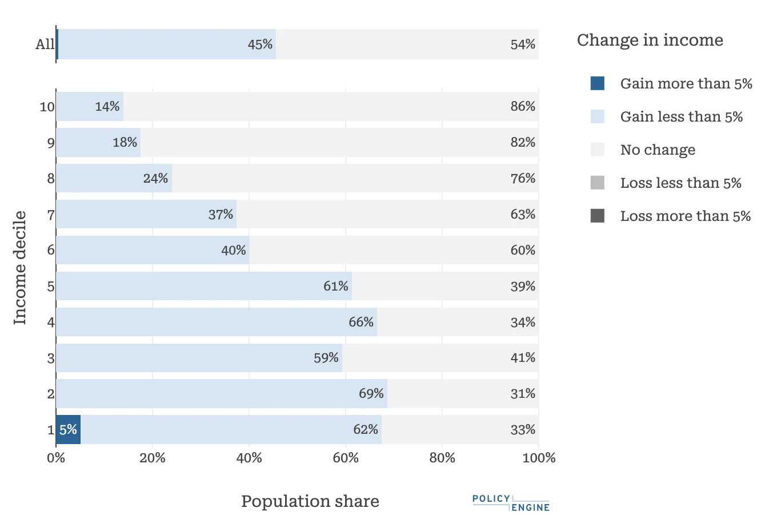The width and height of the screenshot is (761, 532).
Task: Click the 54% no change bar for All
Action: pos(407,45)
